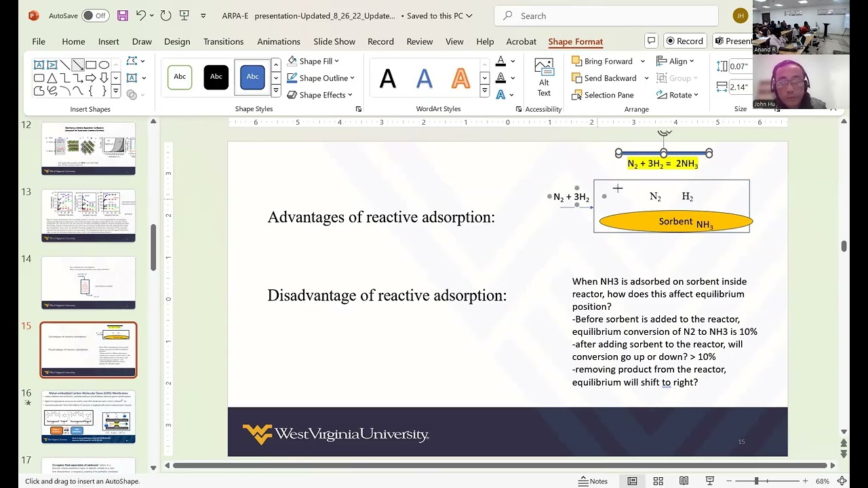Open Customize Quick Access Toolbar dropdown
This screenshot has height=488, width=868.
coord(203,16)
